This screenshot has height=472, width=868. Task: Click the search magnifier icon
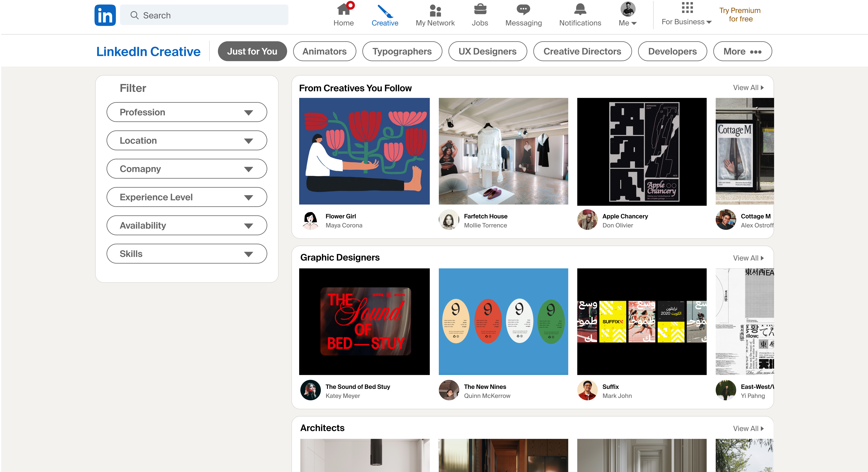134,15
